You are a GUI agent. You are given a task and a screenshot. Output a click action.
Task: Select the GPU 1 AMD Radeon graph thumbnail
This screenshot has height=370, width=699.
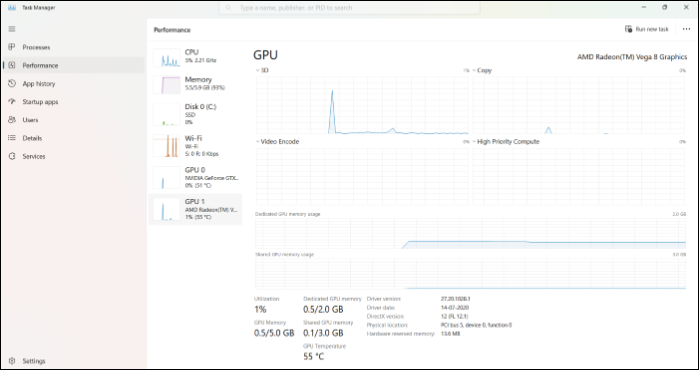[x=167, y=209]
